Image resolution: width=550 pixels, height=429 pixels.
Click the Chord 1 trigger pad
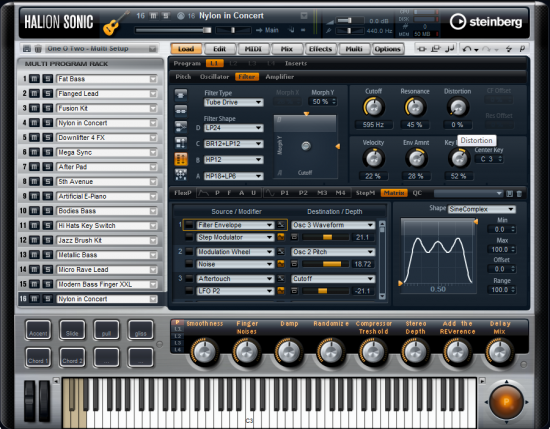pyautogui.click(x=38, y=357)
